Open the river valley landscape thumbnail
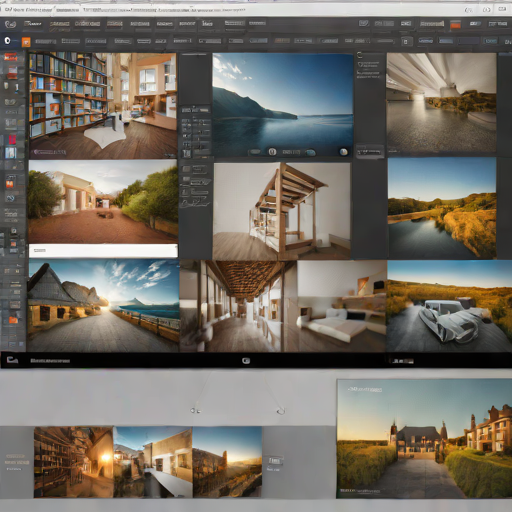The width and height of the screenshot is (512, 512). click(442, 209)
